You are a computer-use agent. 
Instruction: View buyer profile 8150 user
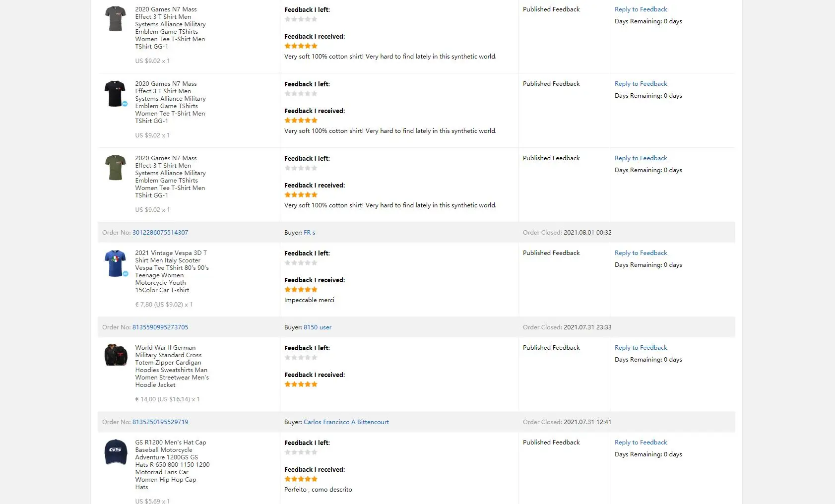click(x=318, y=327)
